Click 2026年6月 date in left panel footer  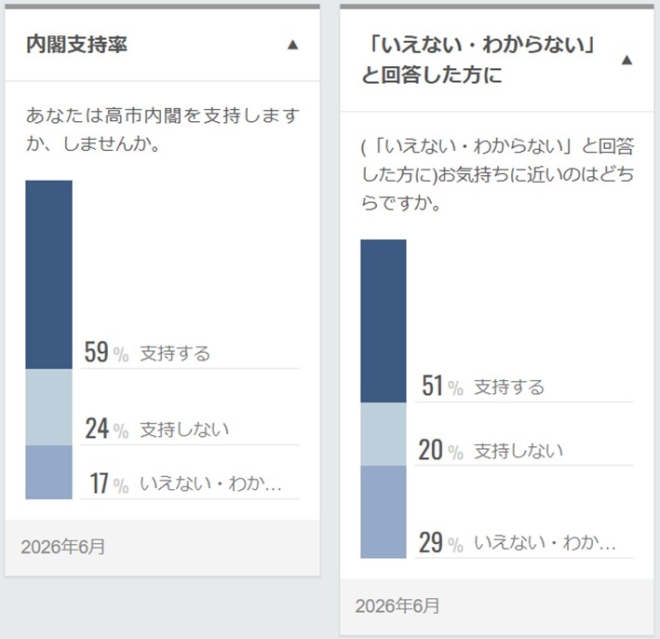63,547
